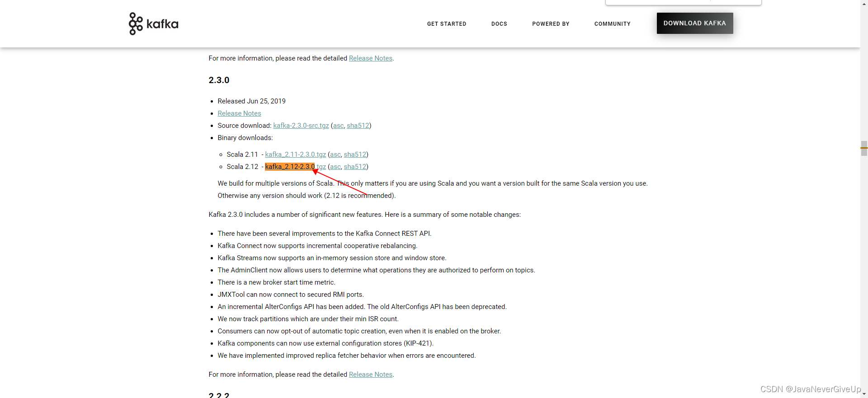The height and width of the screenshot is (398, 868).
Task: Open sha512 checksum for Scala 2.12 binary
Action: pos(355,167)
